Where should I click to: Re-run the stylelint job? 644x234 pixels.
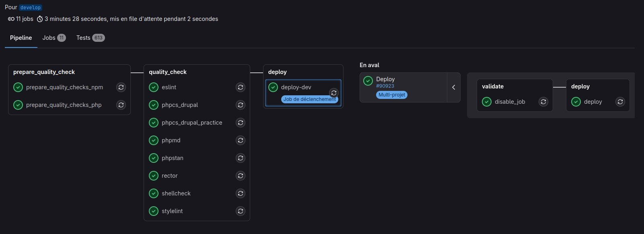click(241, 211)
